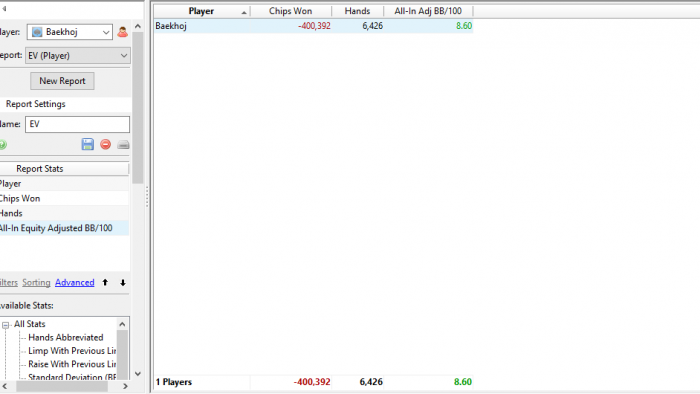Open the Baekhoj player dropdown
Image resolution: width=700 pixels, height=394 pixels.
(x=69, y=32)
